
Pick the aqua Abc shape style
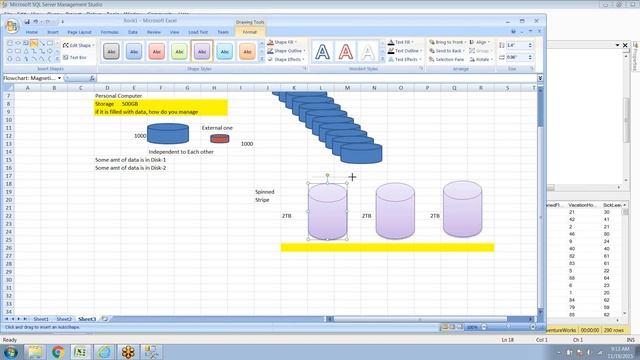point(224,52)
